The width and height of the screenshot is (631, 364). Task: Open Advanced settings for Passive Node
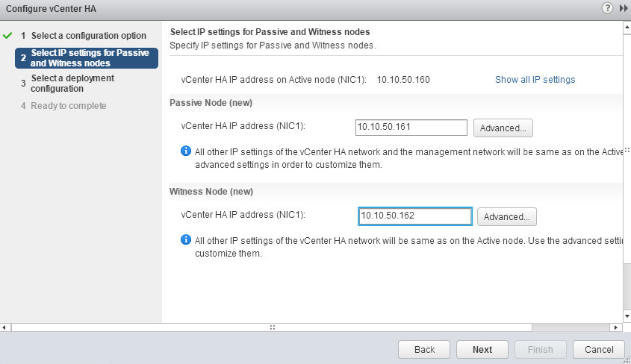click(503, 128)
